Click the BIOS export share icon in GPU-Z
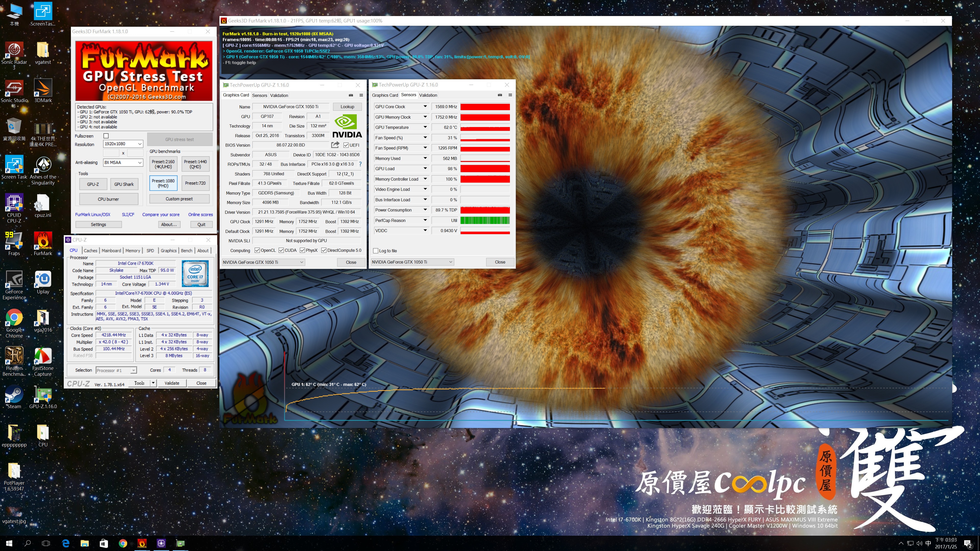Viewport: 980px width, 551px height. 335,145
